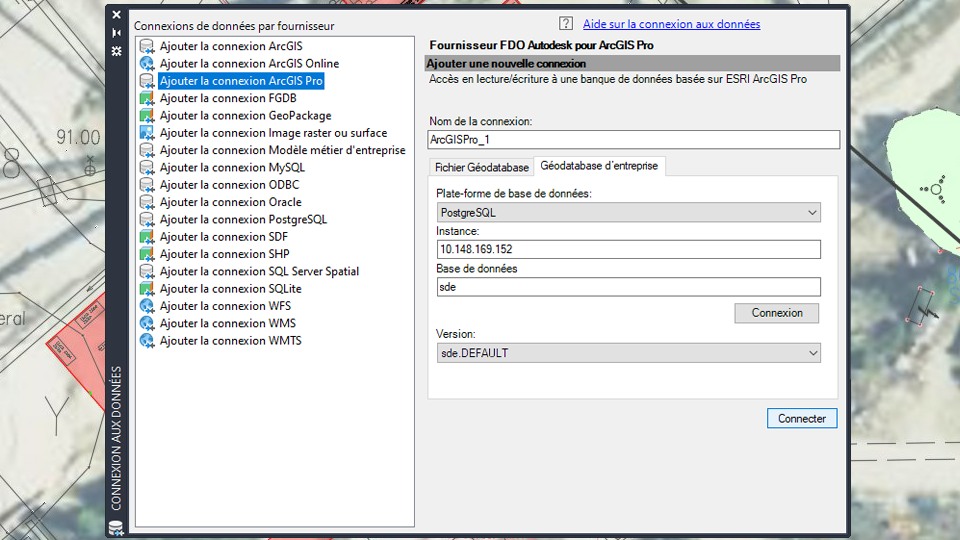This screenshot has width=960, height=540.
Task: Click the SHP connection icon
Action: [147, 253]
